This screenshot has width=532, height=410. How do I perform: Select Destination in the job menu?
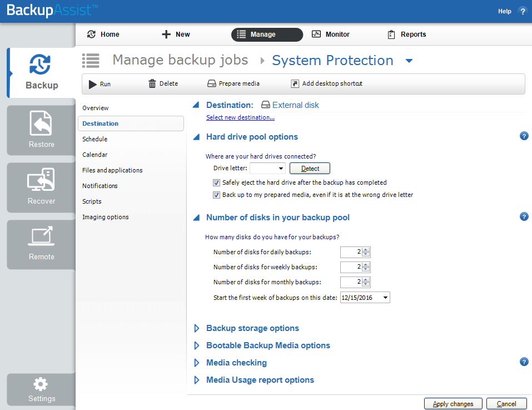pyautogui.click(x=131, y=124)
